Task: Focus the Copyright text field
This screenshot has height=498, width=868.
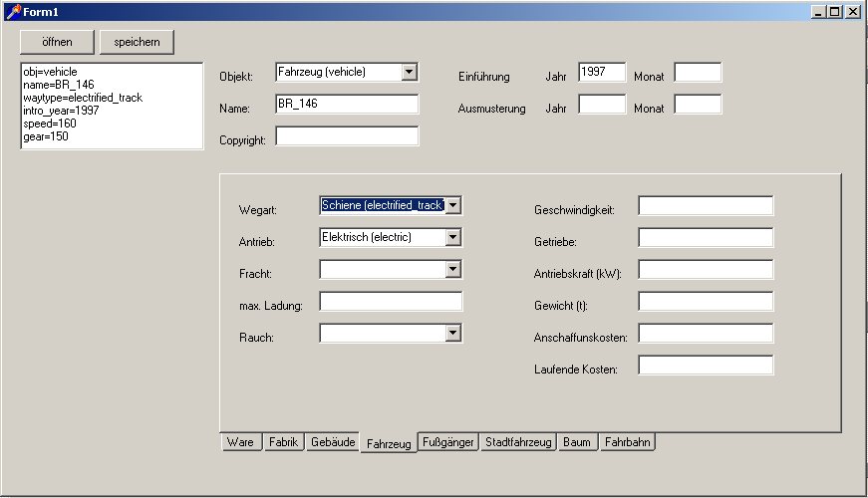Action: tap(346, 136)
